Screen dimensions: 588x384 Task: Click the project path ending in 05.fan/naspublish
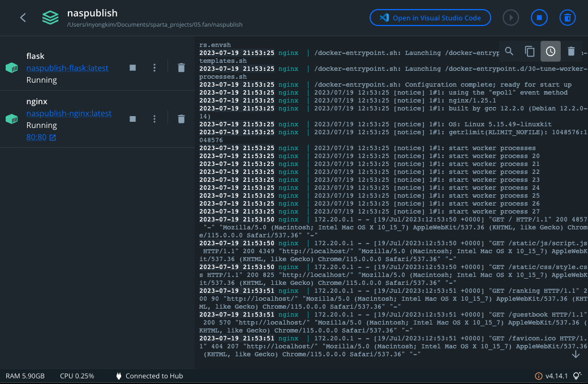coord(155,25)
